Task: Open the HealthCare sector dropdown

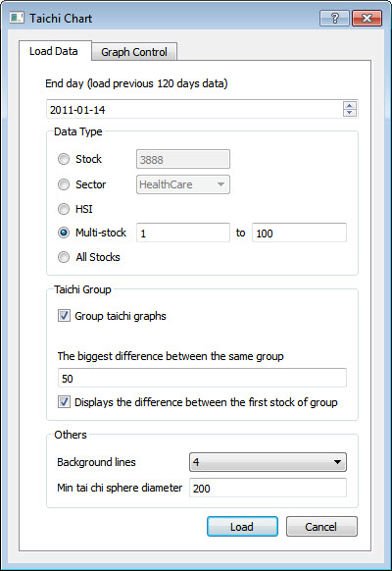Action: coord(183,184)
